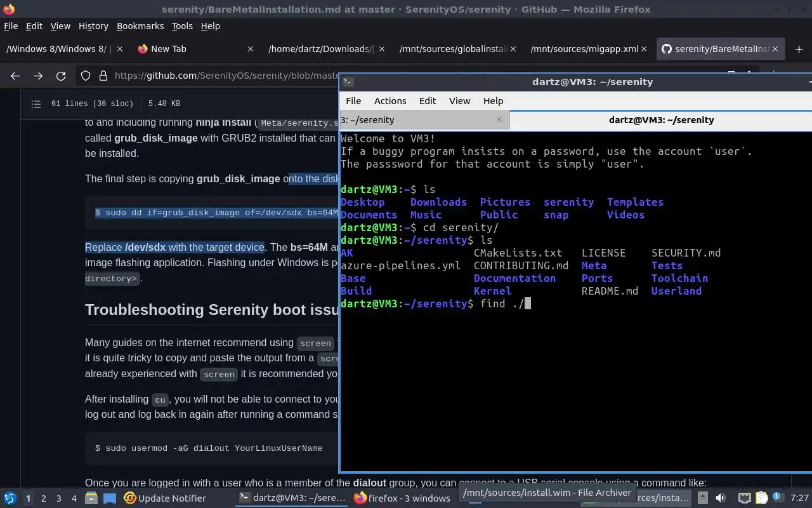Select the active terminal tab dartz@VM3: ~/serenity
The image size is (812, 508).
pos(661,119)
